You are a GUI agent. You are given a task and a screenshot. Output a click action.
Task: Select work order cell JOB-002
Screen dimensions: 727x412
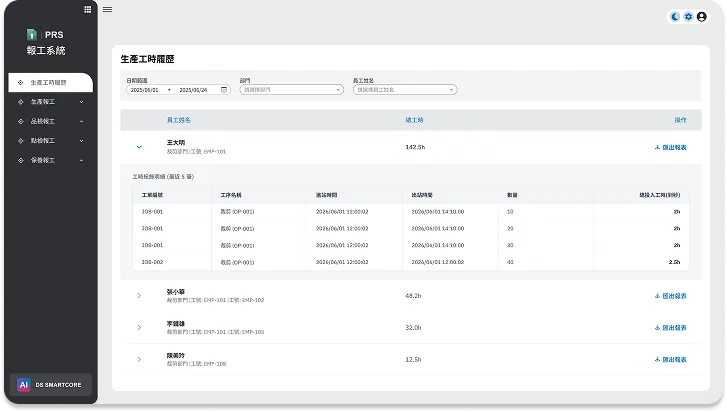(152, 262)
